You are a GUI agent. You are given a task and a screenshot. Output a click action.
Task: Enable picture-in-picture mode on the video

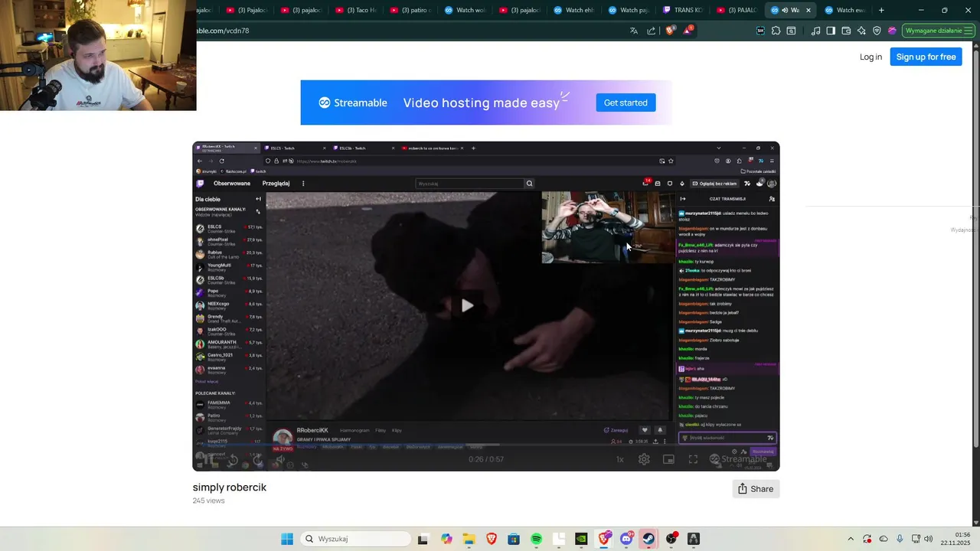point(668,459)
